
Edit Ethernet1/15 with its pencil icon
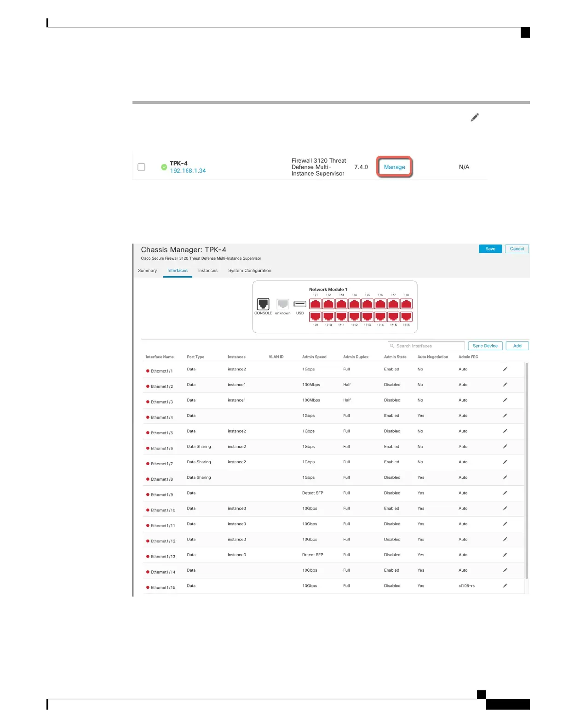505,586
